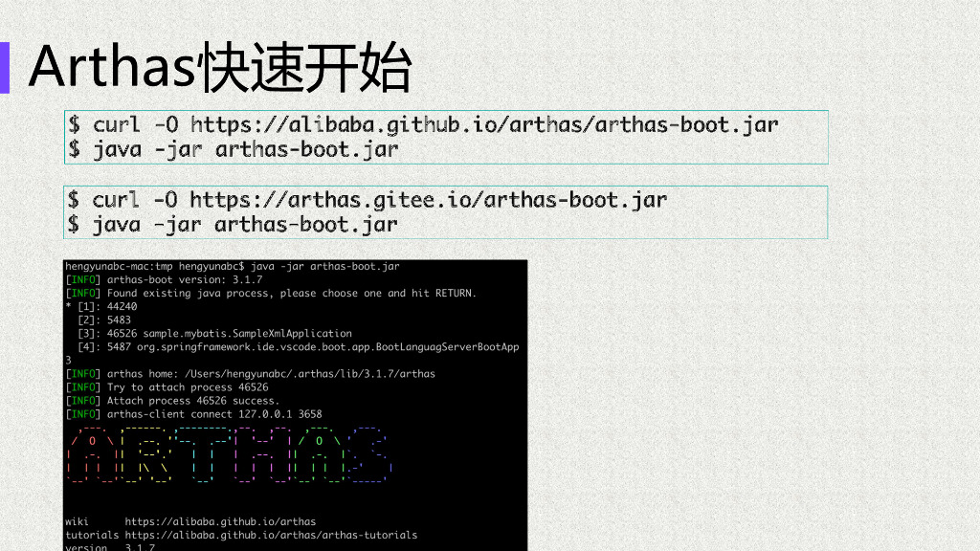Click 'Try to attach process 46526' line
The width and height of the screenshot is (980, 551).
(x=167, y=387)
